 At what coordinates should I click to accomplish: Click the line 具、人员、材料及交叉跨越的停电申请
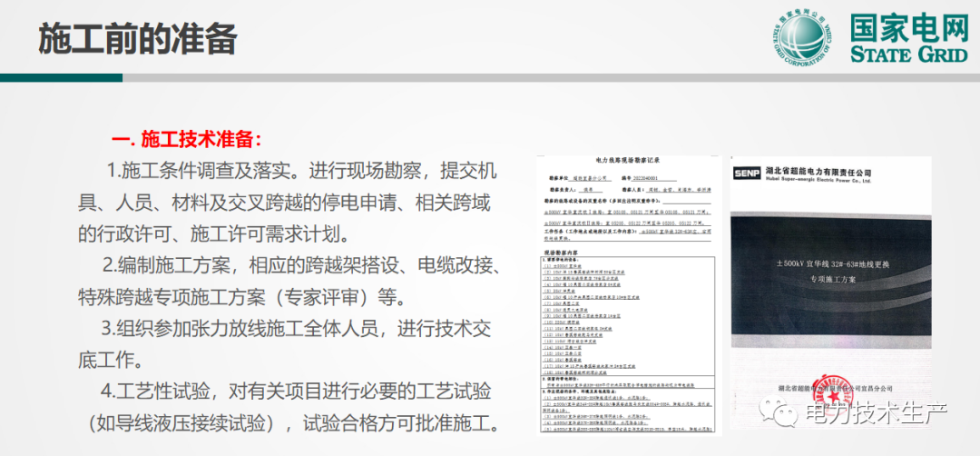(284, 202)
